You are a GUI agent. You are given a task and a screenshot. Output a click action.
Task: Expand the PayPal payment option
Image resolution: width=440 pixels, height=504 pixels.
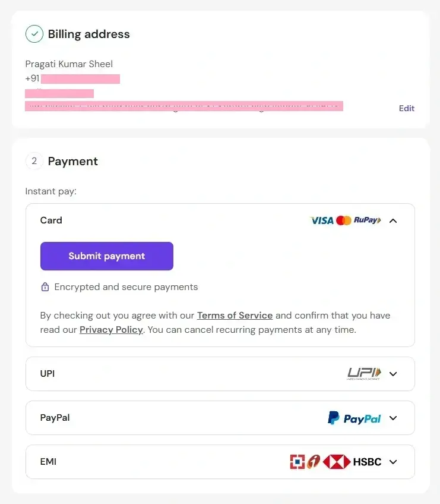tap(393, 418)
